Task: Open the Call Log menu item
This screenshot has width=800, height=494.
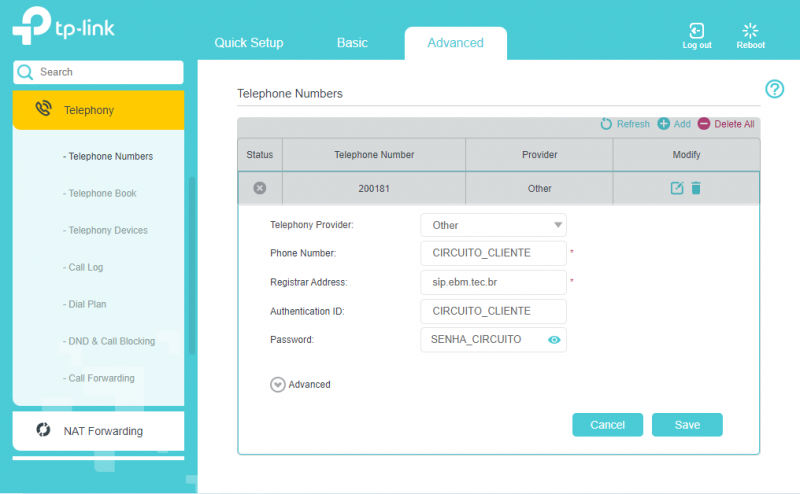Action: [x=85, y=267]
